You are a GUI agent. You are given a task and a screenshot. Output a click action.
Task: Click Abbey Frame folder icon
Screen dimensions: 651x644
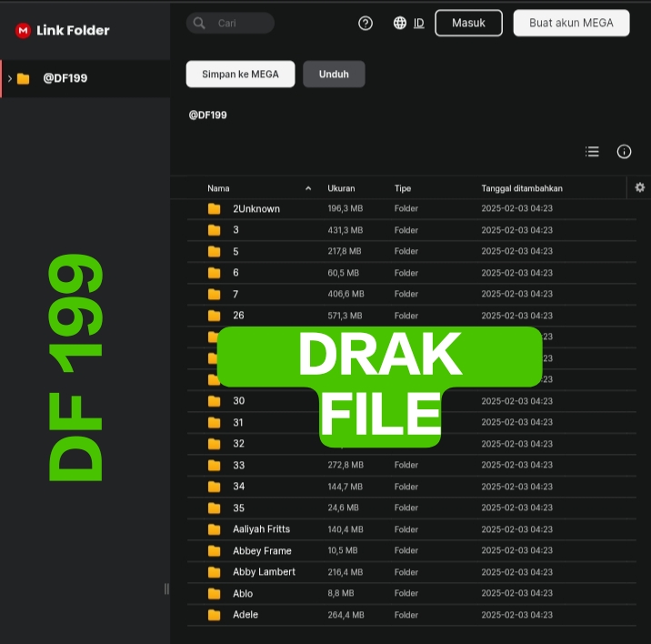[215, 551]
